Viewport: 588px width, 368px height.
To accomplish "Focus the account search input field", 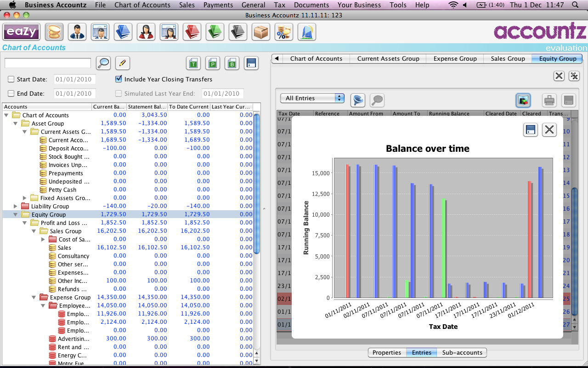I will click(48, 63).
